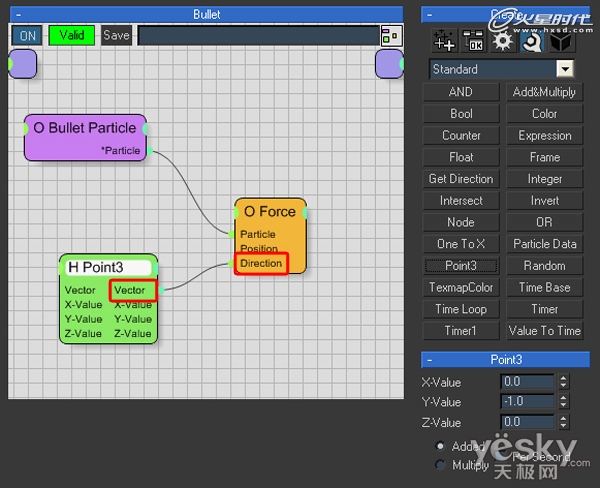Viewport: 600px width, 488px height.
Task: Click the Time Loop button
Action: click(x=461, y=309)
